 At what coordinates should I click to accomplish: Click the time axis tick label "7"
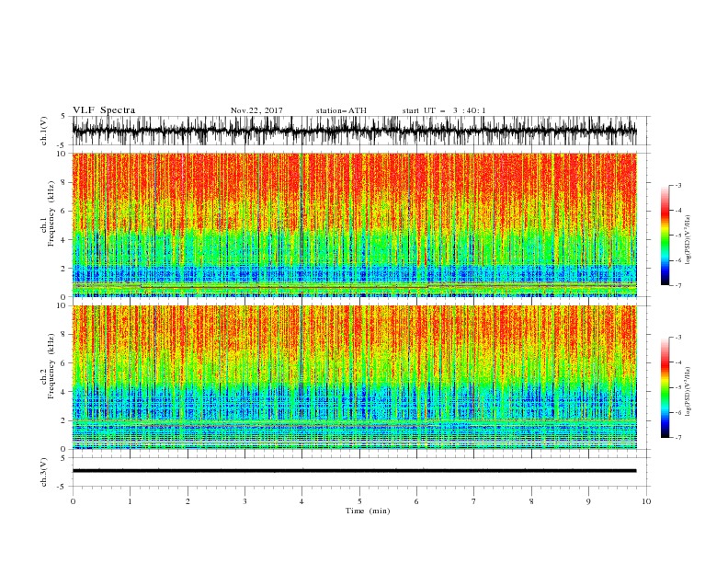tap(474, 501)
